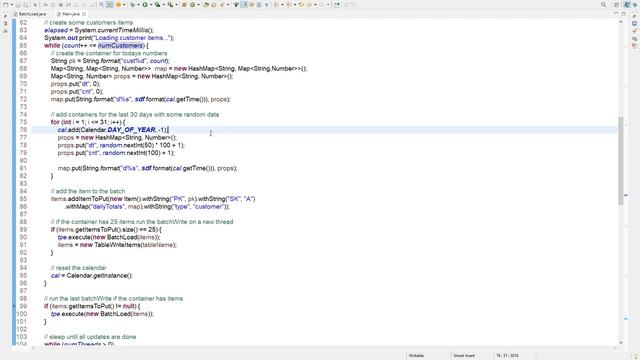The width and height of the screenshot is (640, 360).
Task: Minimize the editor area
Action: pyautogui.click(x=616, y=13)
